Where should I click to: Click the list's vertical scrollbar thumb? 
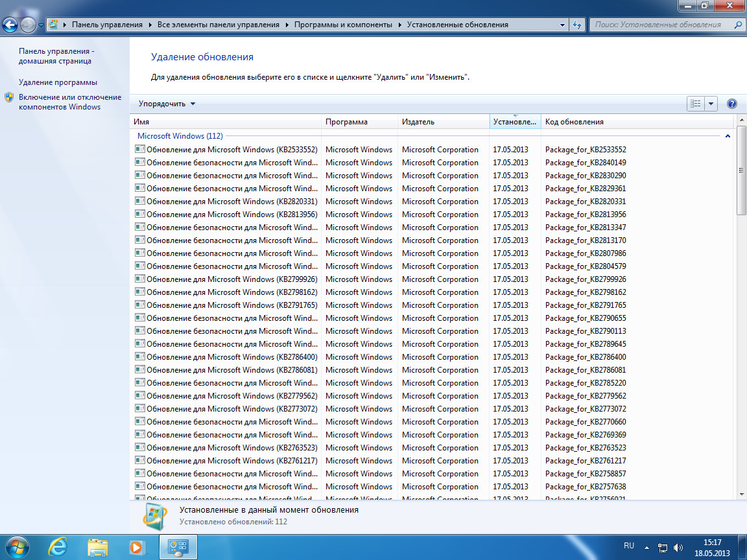(x=741, y=170)
